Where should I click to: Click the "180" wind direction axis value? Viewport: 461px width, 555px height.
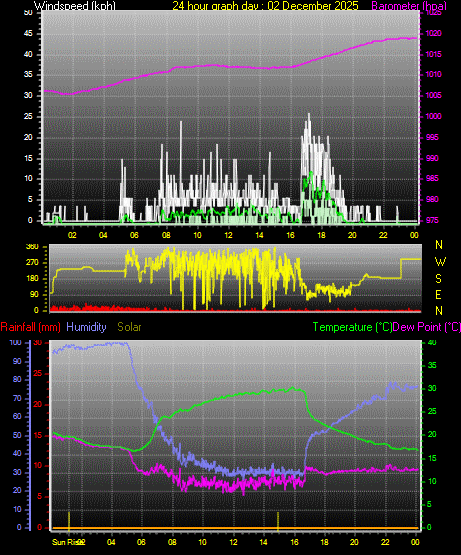32,279
